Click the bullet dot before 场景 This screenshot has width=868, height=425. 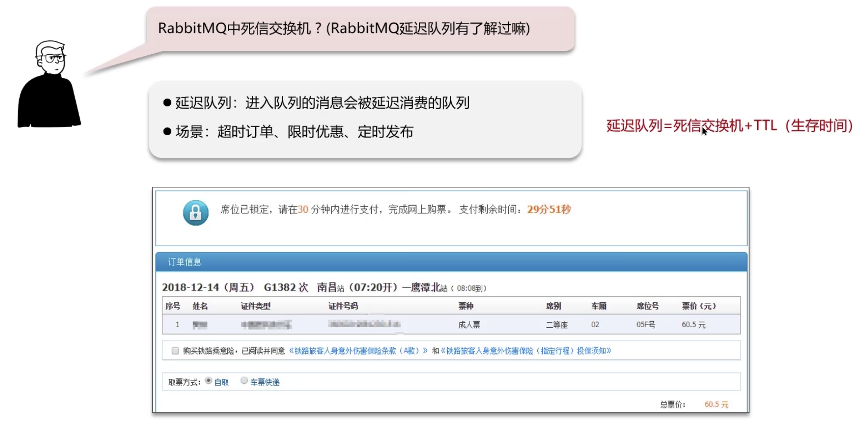(x=167, y=132)
